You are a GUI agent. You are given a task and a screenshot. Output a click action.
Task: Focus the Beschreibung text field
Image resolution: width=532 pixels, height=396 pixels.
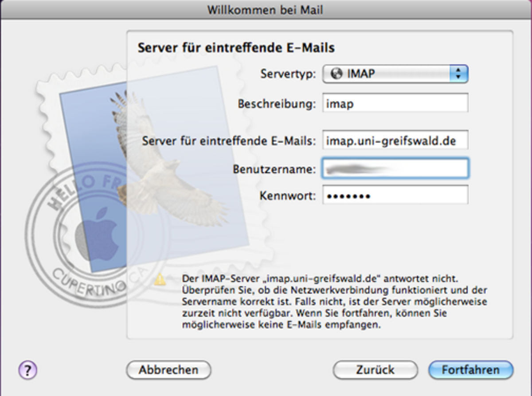click(x=395, y=104)
